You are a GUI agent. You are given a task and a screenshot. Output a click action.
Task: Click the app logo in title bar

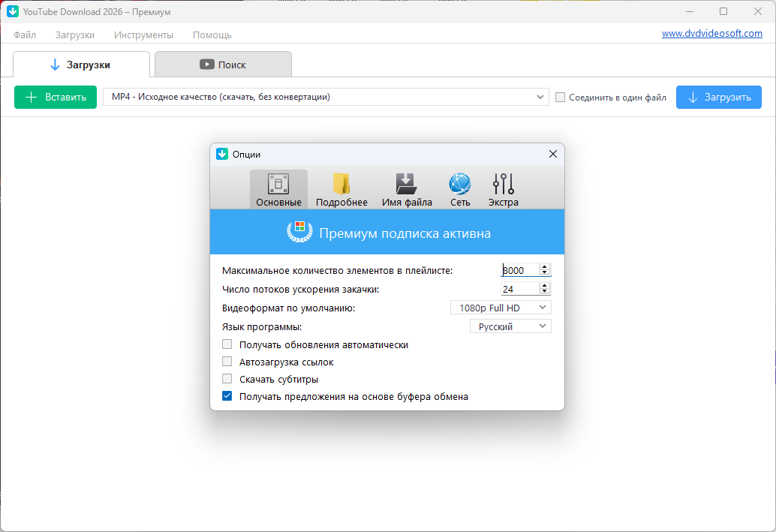13,12
